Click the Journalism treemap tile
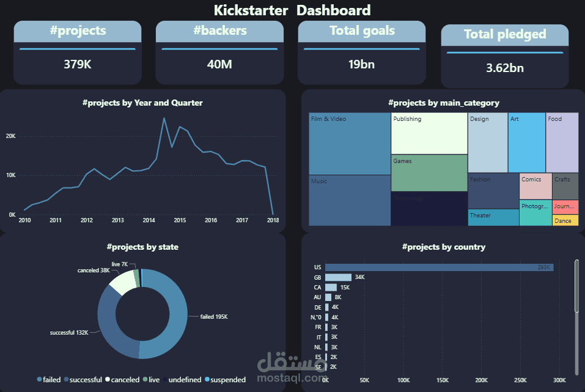585x392 pixels. tap(565, 207)
